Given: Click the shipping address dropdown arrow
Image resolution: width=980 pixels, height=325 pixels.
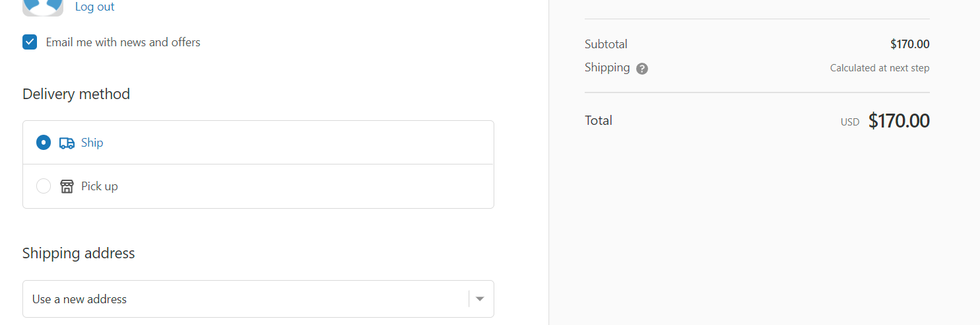Looking at the screenshot, I should point(480,299).
